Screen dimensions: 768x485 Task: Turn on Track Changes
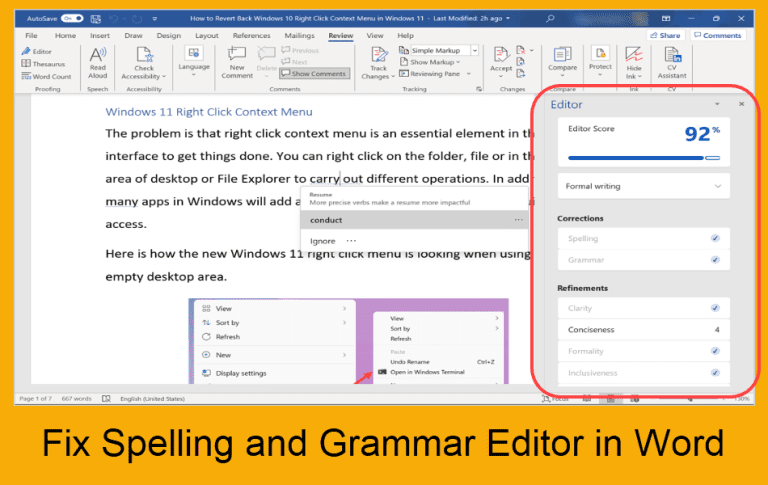(x=378, y=63)
